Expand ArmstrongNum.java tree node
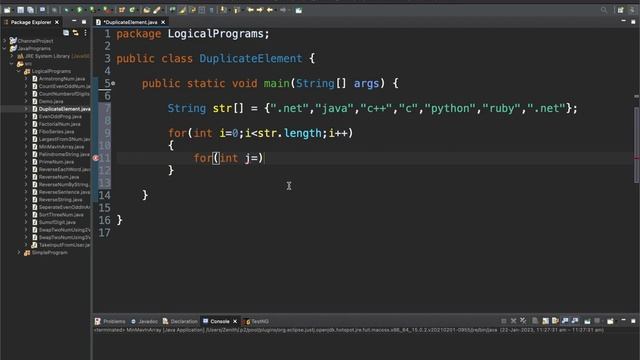 [x=26, y=79]
